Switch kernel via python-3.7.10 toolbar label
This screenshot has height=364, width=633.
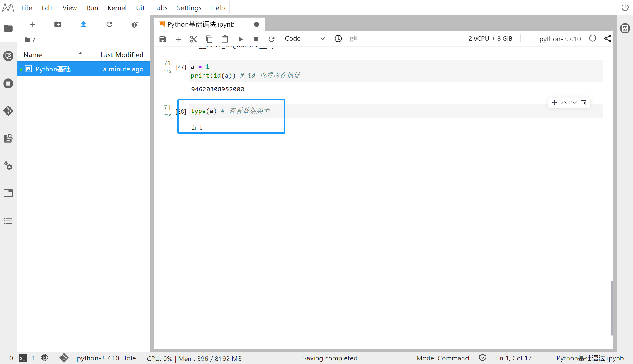click(x=560, y=39)
